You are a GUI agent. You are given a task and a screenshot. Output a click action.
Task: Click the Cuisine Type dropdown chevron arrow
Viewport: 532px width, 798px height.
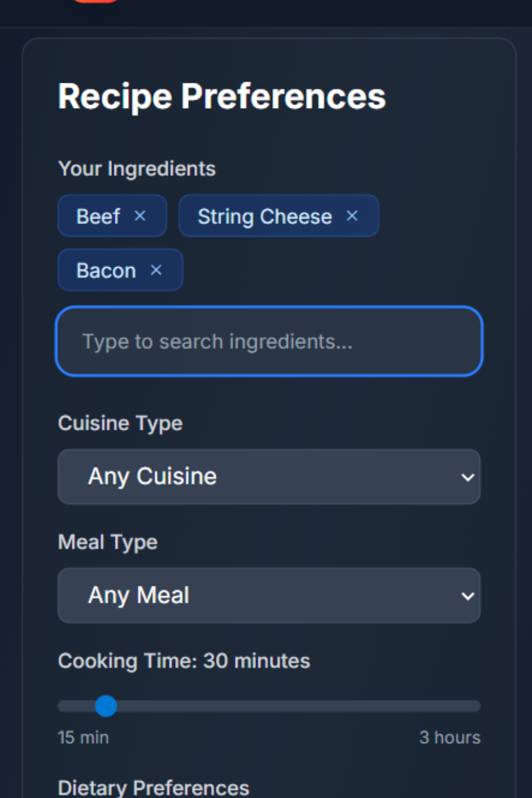(x=467, y=477)
